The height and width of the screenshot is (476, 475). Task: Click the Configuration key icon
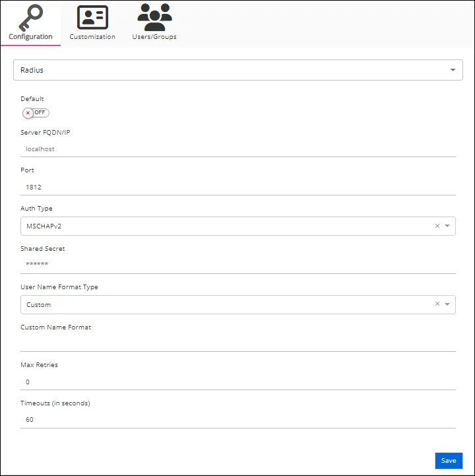30,18
